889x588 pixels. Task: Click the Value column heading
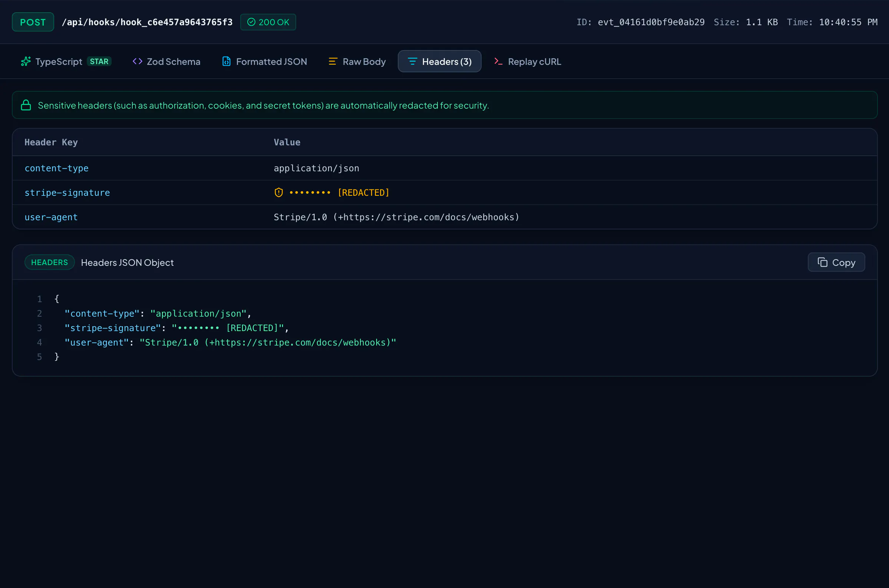click(x=287, y=142)
